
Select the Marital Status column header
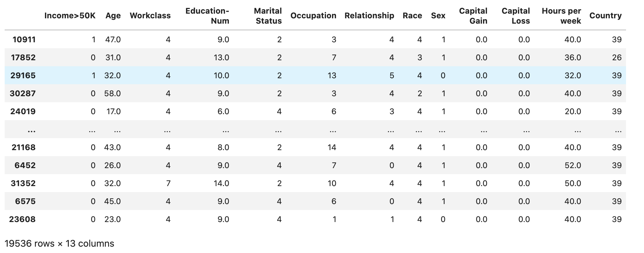pos(268,16)
